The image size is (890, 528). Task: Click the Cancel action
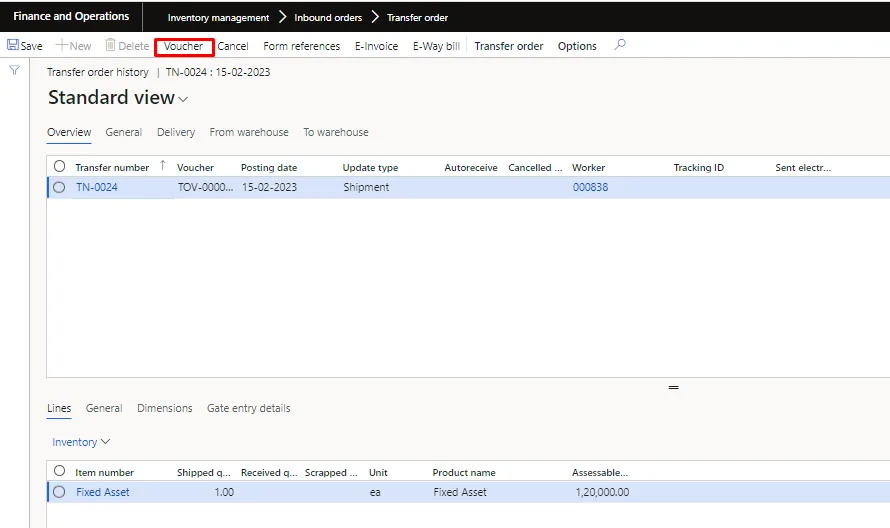point(233,46)
